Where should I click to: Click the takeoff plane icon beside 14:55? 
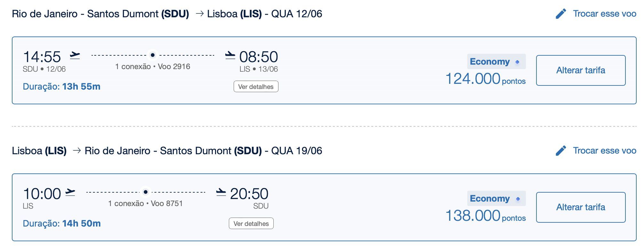tap(75, 55)
